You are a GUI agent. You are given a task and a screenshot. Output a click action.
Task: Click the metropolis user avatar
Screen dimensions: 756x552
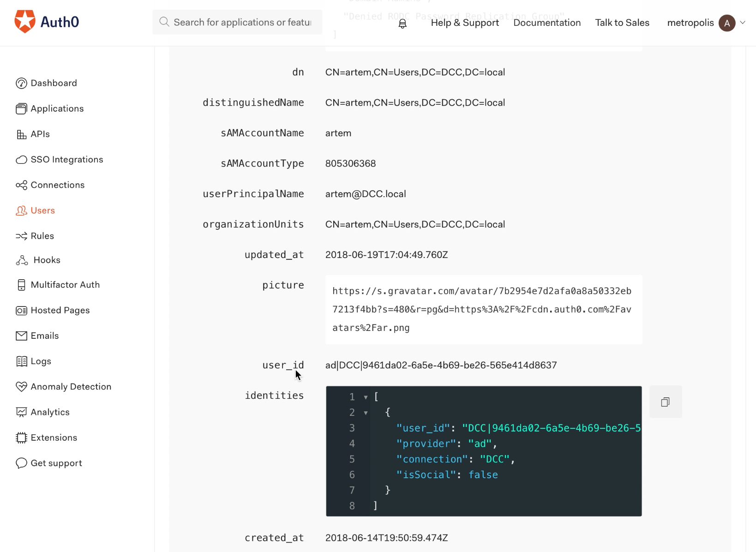727,23
